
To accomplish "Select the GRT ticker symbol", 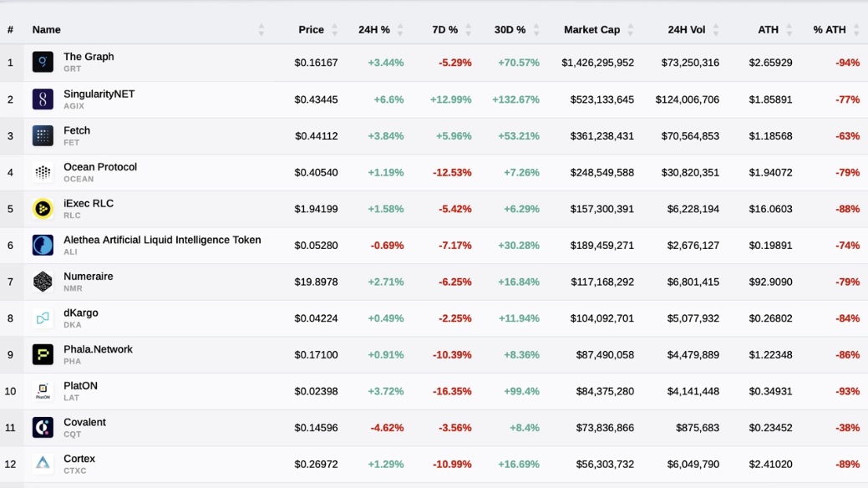I will (x=72, y=69).
